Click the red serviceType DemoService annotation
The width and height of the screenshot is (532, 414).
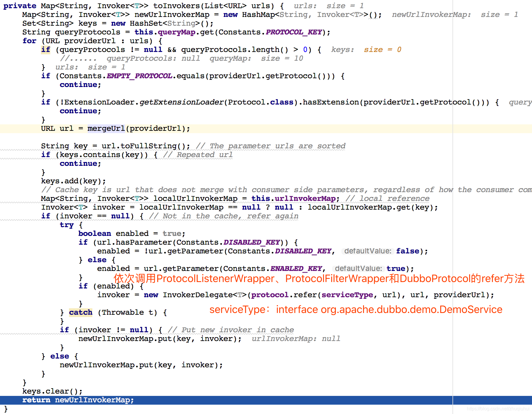click(356, 309)
